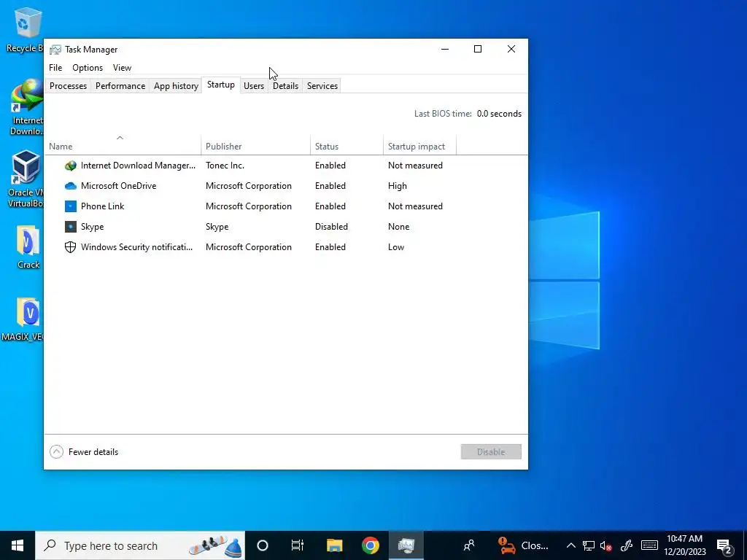747x560 pixels.
Task: Select the Oracle VM VirtualBox desktop icon
Action: tap(25, 179)
